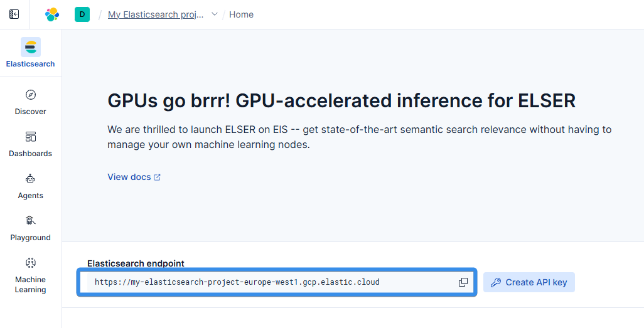
Task: Open the Dashboards icon in sidebar
Action: click(x=30, y=137)
